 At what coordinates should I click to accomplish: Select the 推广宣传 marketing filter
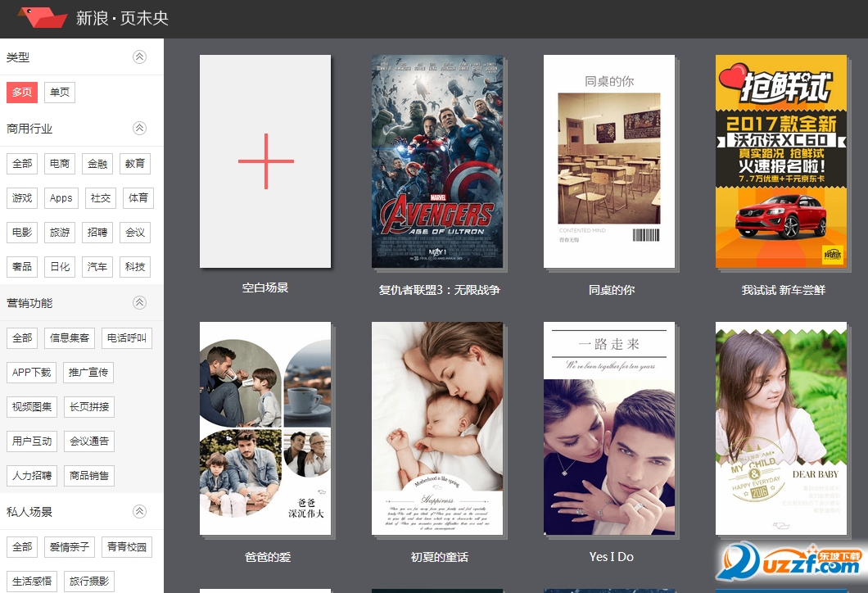[x=88, y=373]
